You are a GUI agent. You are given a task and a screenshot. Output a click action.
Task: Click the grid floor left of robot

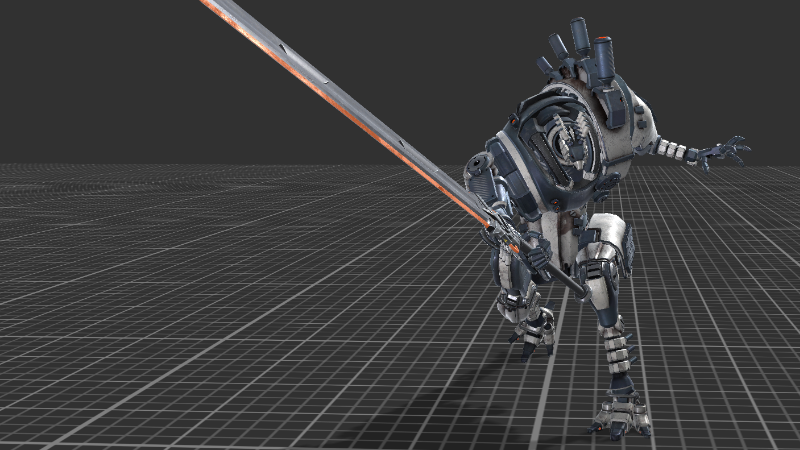click(200, 300)
